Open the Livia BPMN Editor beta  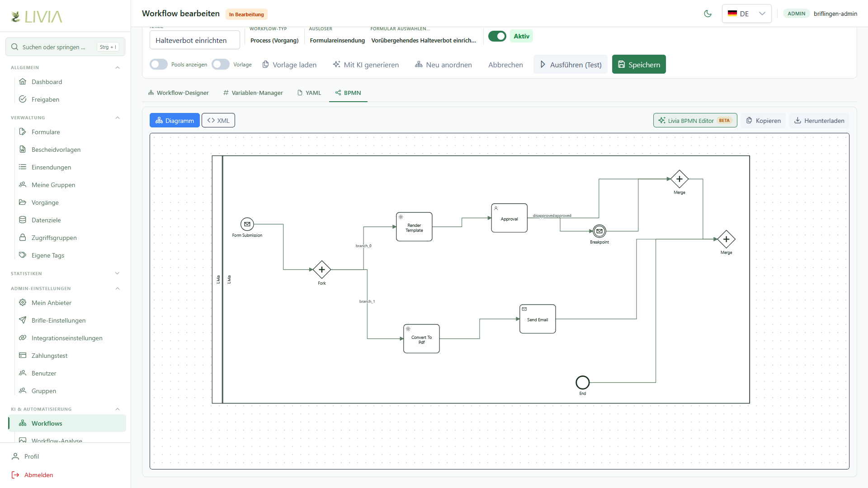coord(695,120)
